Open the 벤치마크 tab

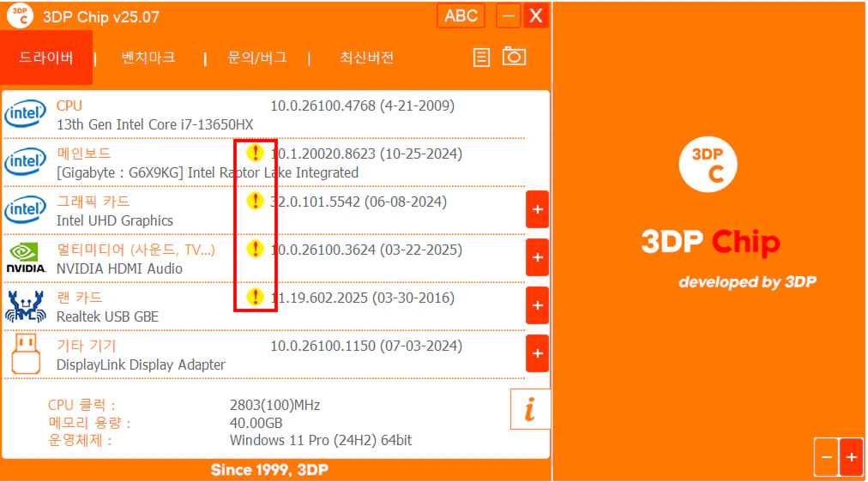point(148,57)
